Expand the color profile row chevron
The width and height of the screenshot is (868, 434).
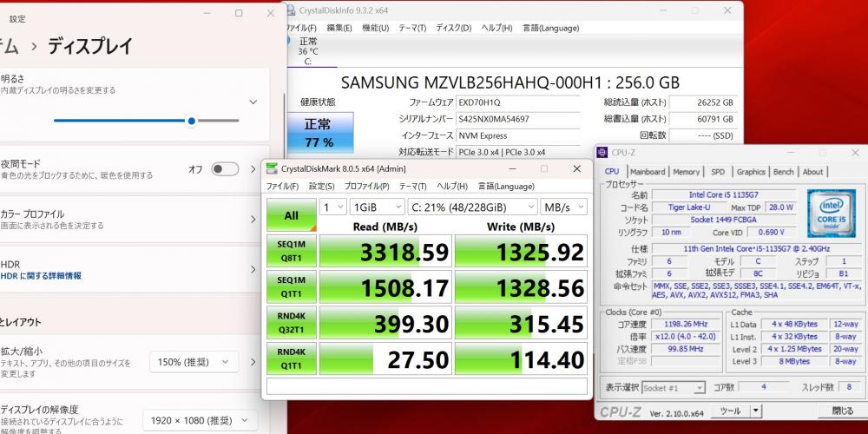tap(253, 220)
